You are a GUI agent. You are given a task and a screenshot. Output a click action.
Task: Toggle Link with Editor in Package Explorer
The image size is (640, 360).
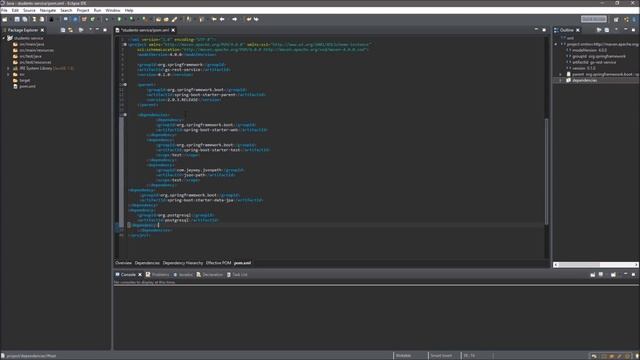71,30
